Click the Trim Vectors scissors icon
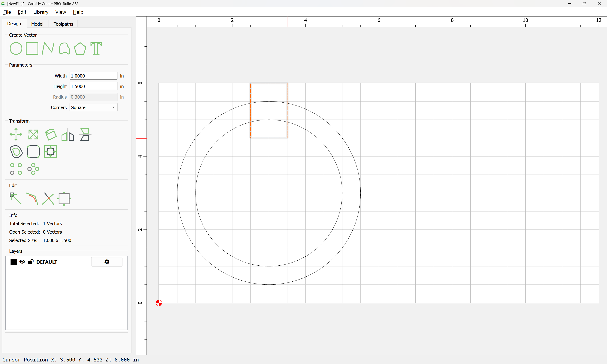Screen dimensions: 607x364 pyautogui.click(x=48, y=198)
